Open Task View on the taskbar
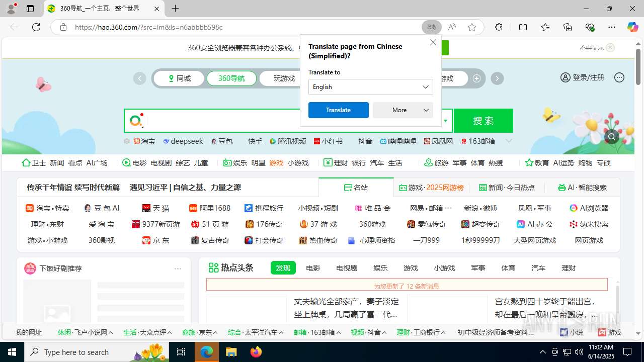 (181, 352)
